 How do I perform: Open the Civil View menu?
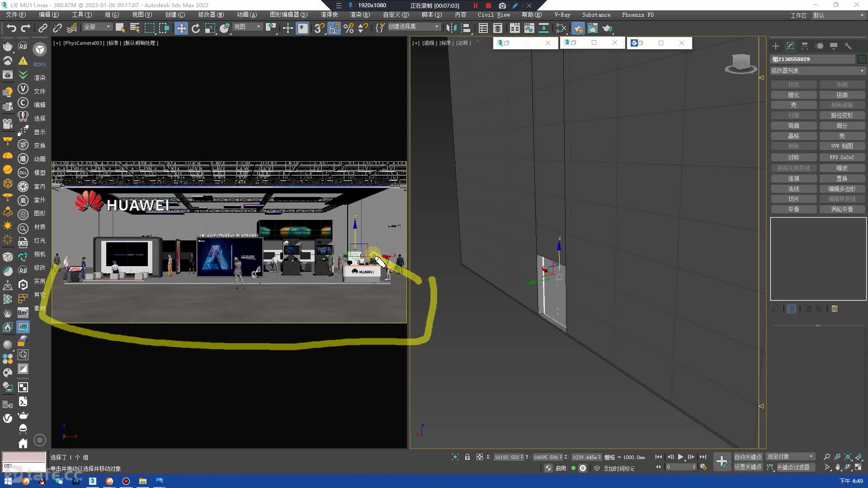point(494,15)
